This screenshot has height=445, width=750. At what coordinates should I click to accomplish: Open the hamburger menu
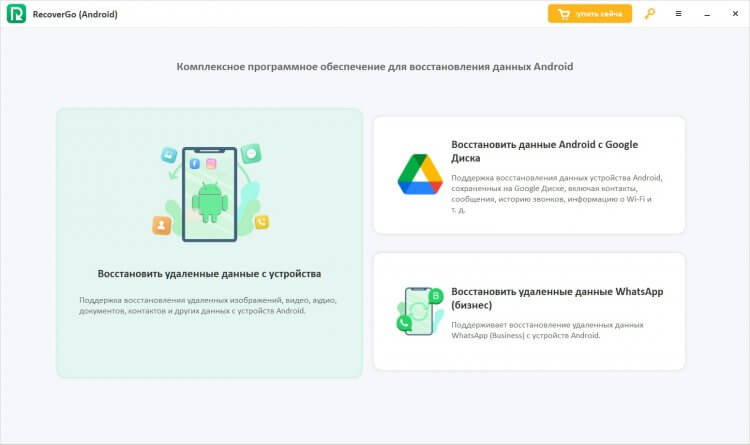point(678,14)
